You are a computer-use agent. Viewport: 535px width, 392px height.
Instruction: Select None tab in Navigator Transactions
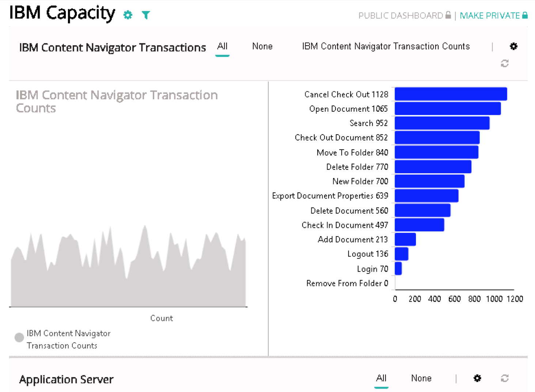pos(262,46)
